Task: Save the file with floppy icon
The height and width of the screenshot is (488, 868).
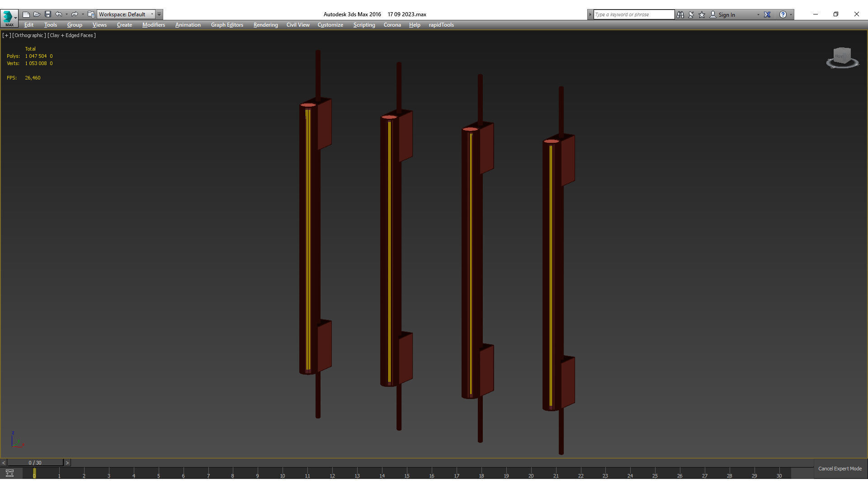Action: [x=48, y=14]
